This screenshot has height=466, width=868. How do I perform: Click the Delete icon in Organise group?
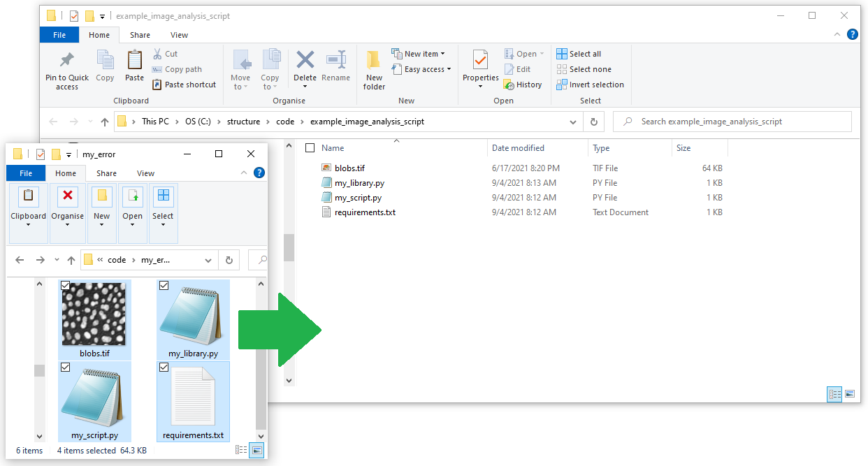(x=305, y=60)
